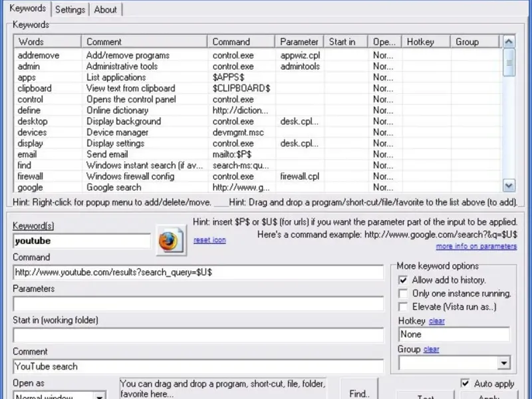Viewport: 532px width, 399px height.
Task: Sort by the Words column header
Action: click(47, 41)
